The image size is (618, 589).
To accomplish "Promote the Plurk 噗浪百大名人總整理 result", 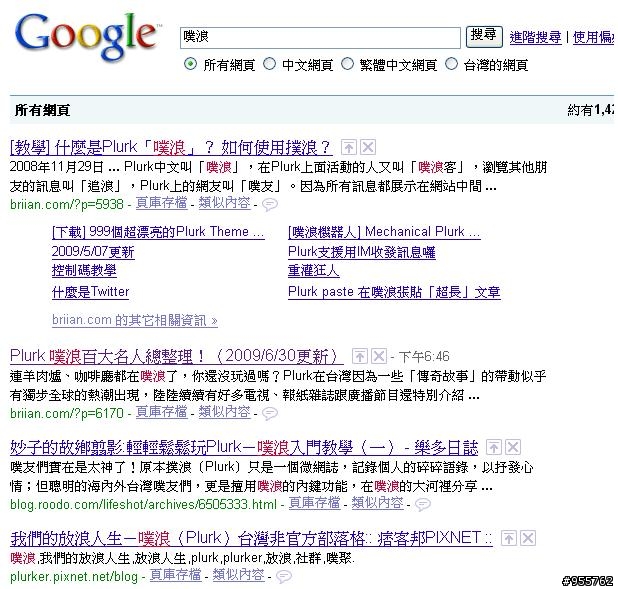I will (x=359, y=356).
